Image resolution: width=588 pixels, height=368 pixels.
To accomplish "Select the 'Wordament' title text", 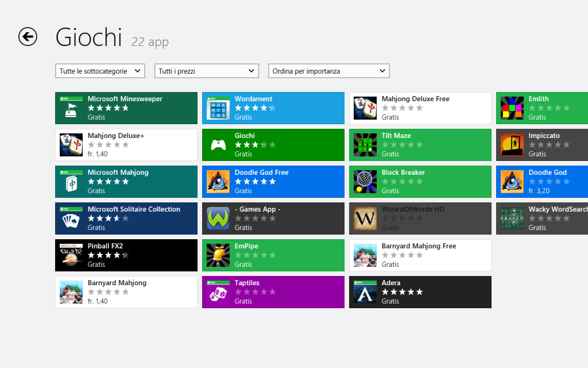I will click(253, 99).
